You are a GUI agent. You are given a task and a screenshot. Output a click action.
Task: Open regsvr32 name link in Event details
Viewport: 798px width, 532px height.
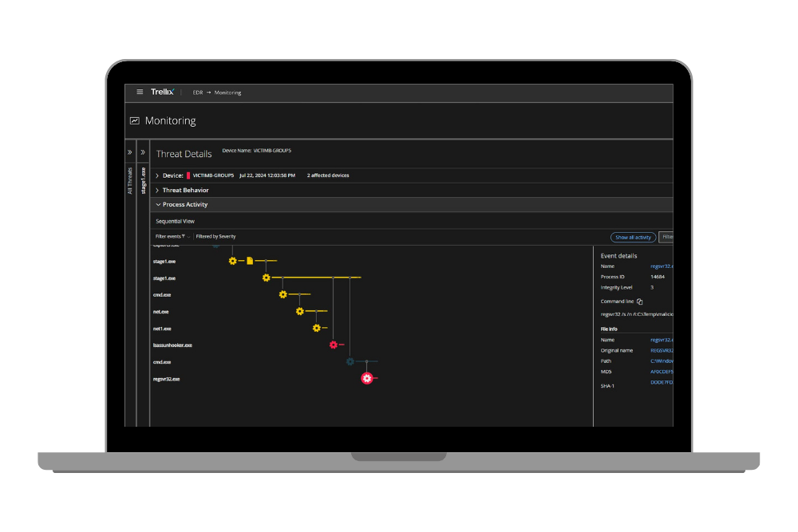(662, 266)
